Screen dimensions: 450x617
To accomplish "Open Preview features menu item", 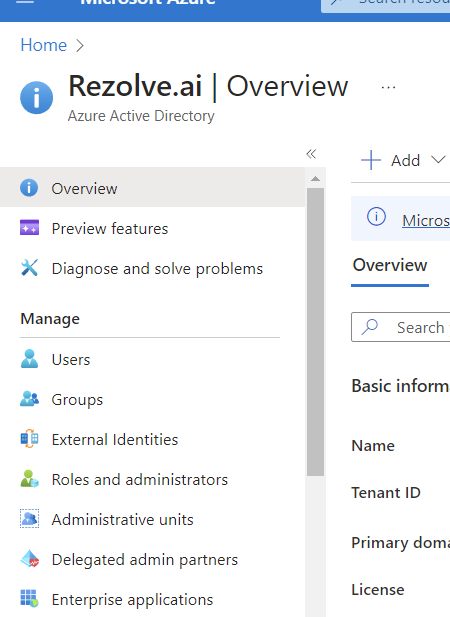I will 152,228.
